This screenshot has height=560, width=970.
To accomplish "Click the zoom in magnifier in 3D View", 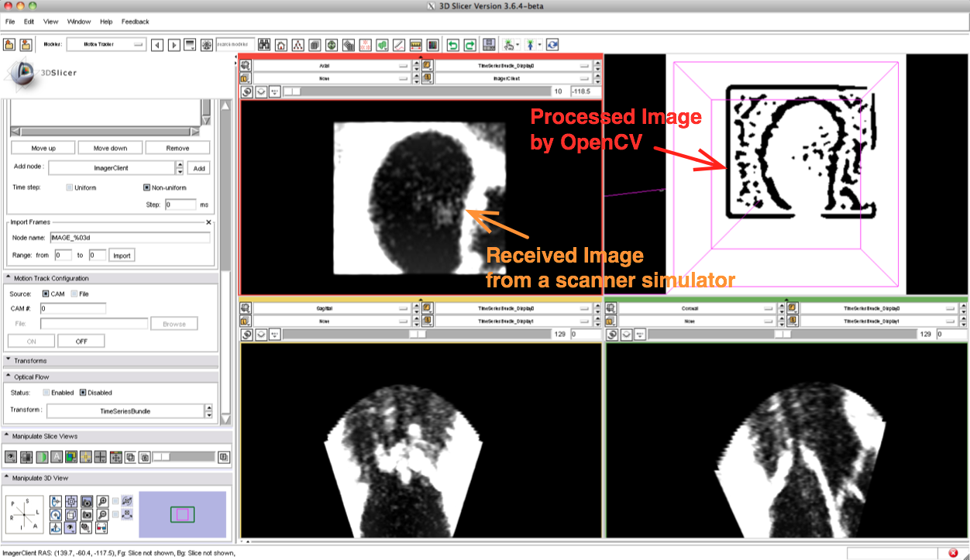I will click(x=102, y=501).
